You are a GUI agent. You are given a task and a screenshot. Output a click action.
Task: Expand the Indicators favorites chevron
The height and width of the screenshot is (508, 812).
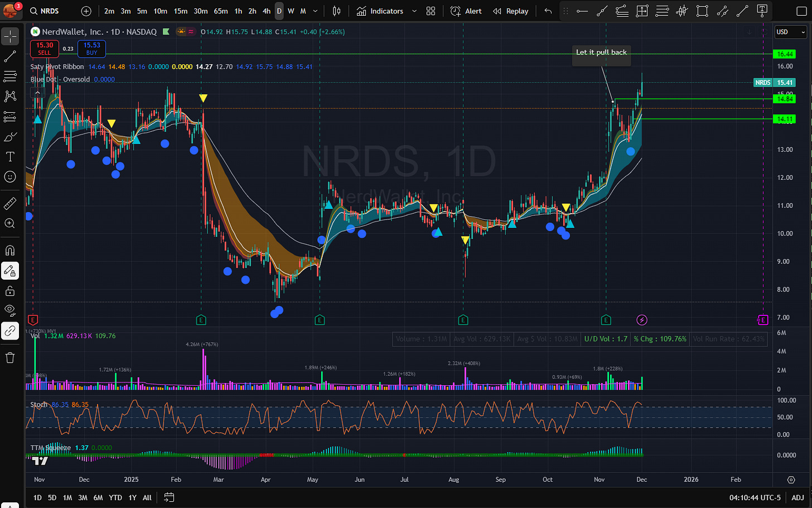[x=414, y=11]
